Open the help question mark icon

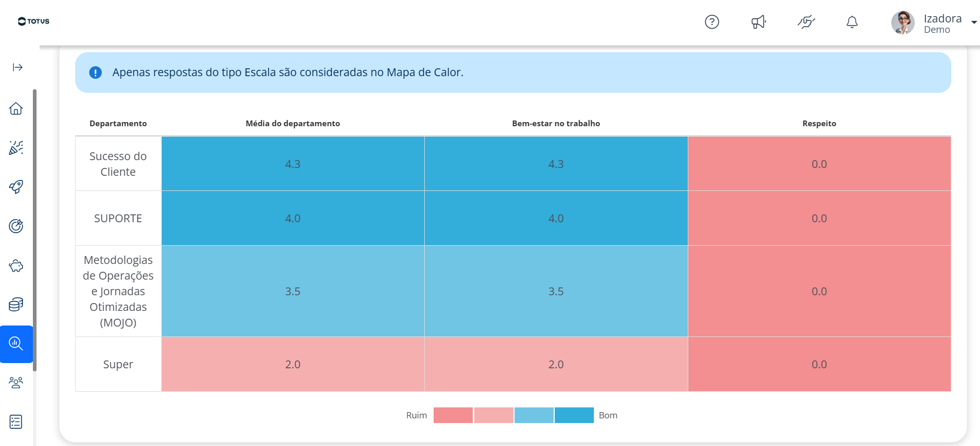click(712, 22)
